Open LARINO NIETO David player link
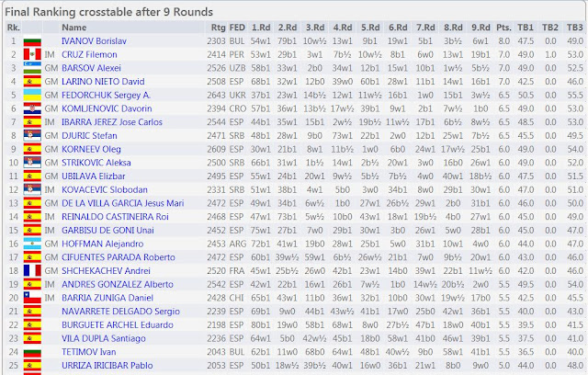 [x=101, y=82]
